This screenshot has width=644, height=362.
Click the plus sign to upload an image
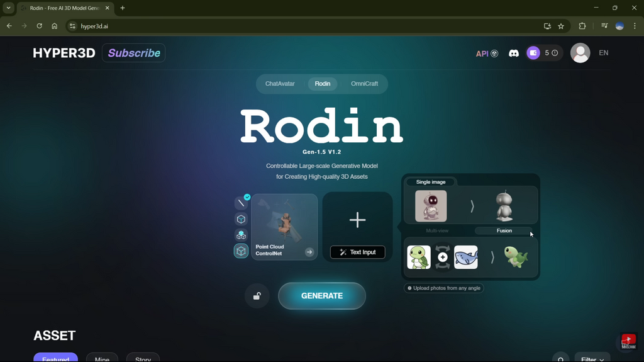[357, 220]
